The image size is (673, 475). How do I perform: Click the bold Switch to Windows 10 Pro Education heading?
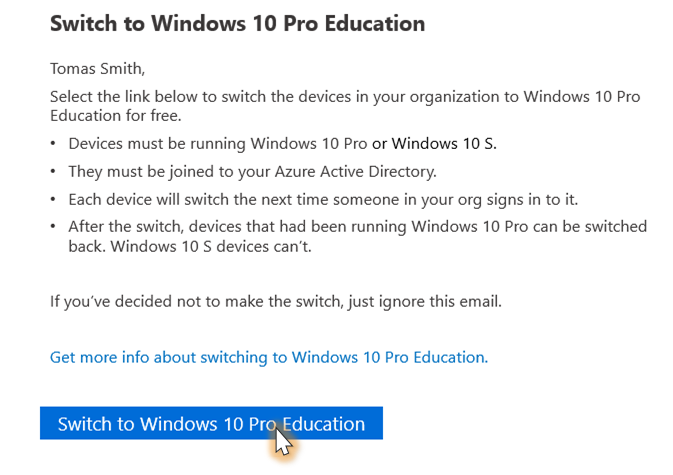[237, 23]
